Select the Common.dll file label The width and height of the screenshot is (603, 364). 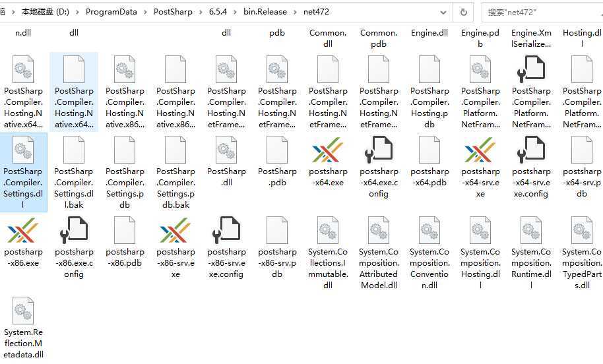pos(328,38)
